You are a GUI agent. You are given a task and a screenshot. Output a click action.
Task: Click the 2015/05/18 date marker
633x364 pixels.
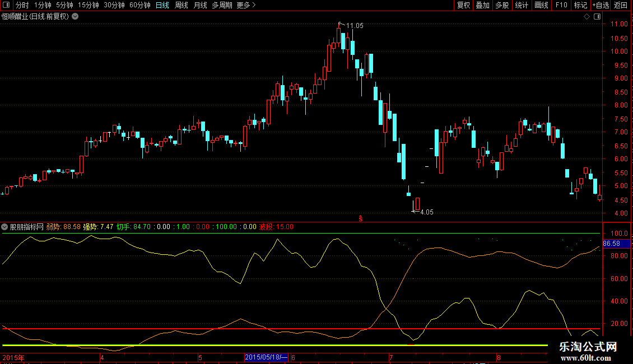pos(266,357)
